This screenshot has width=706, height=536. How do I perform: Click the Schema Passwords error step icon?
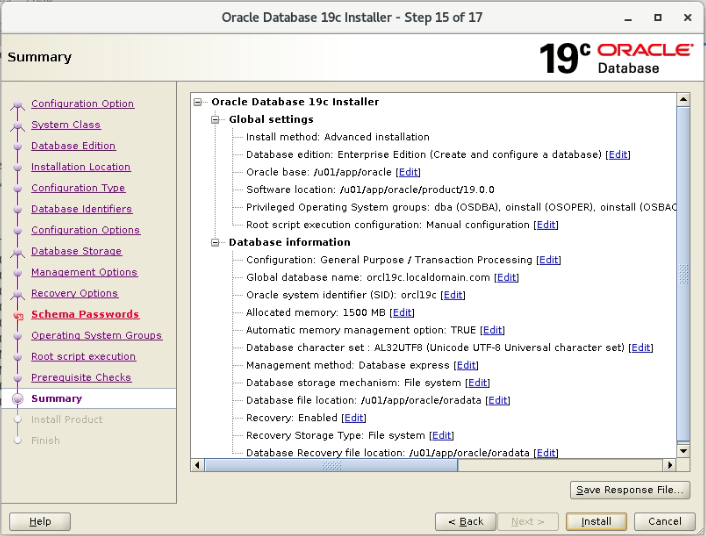(x=18, y=315)
